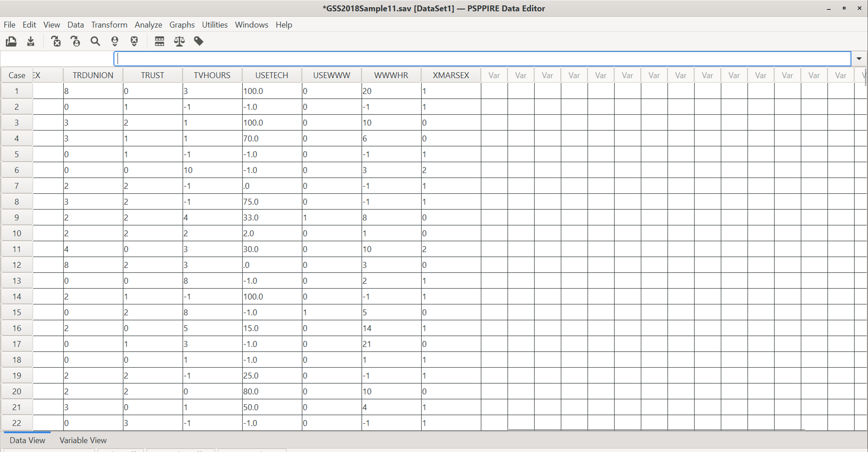Screen dimensions: 868x452
Task: Toggle value labels with the tag icon
Action: [199, 42]
